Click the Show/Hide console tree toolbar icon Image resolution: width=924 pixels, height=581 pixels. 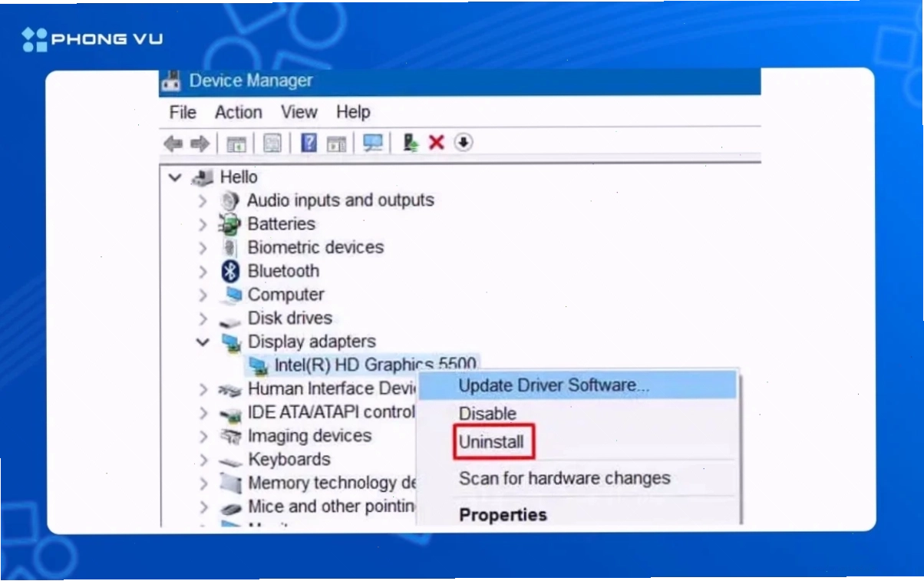tap(236, 144)
